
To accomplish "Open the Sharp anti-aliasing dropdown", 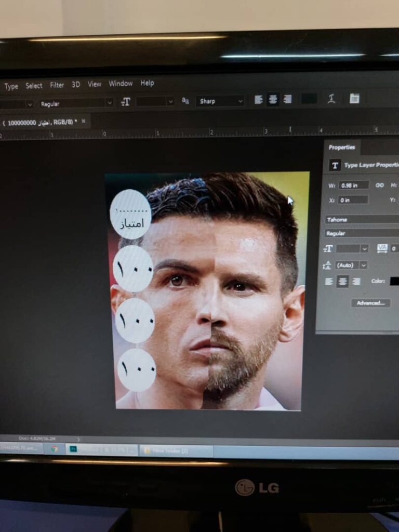I will pyautogui.click(x=220, y=101).
